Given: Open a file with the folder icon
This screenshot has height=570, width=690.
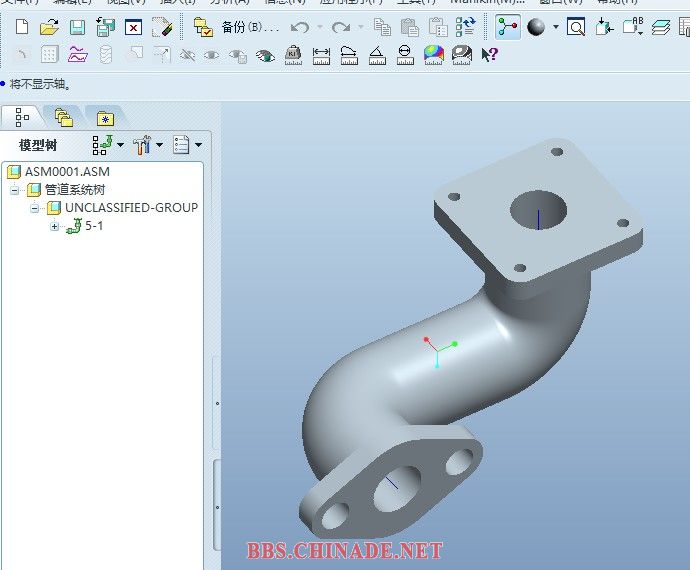Looking at the screenshot, I should (x=49, y=28).
